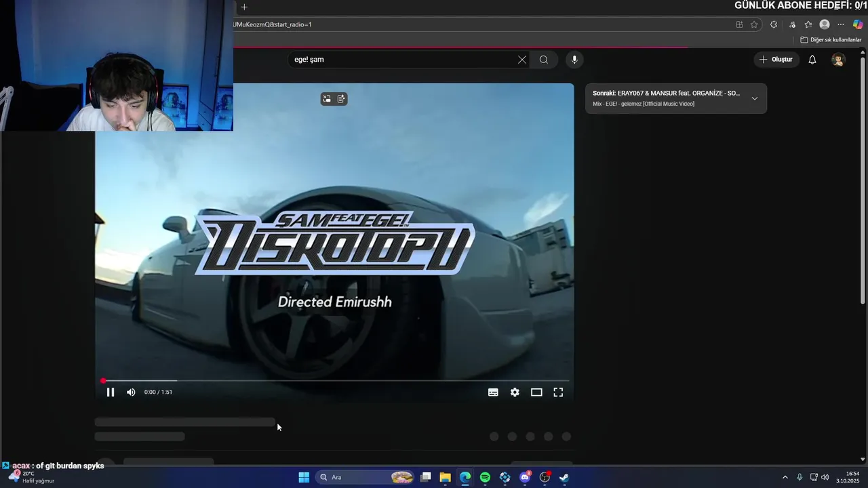Click the picture-in-picture overlay icon on video

point(327,99)
